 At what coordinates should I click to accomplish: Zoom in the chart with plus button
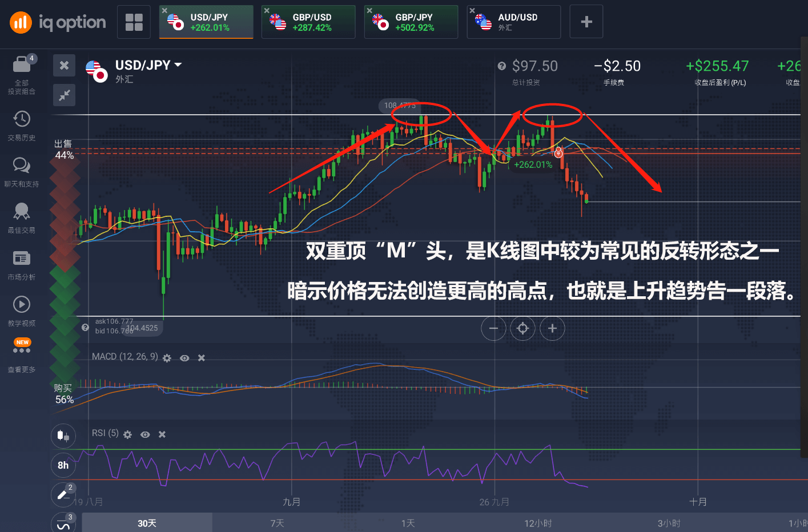(552, 328)
